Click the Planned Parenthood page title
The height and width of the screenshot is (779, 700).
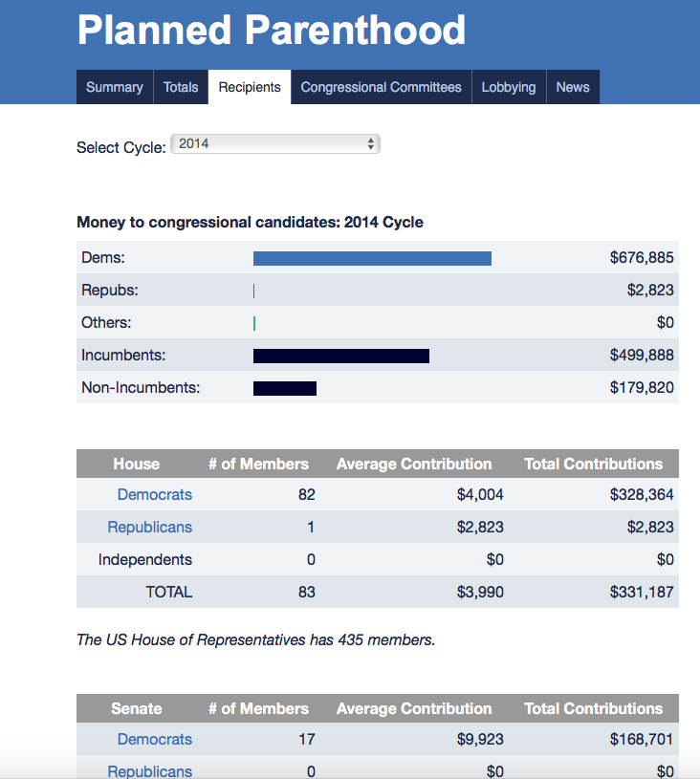271,31
